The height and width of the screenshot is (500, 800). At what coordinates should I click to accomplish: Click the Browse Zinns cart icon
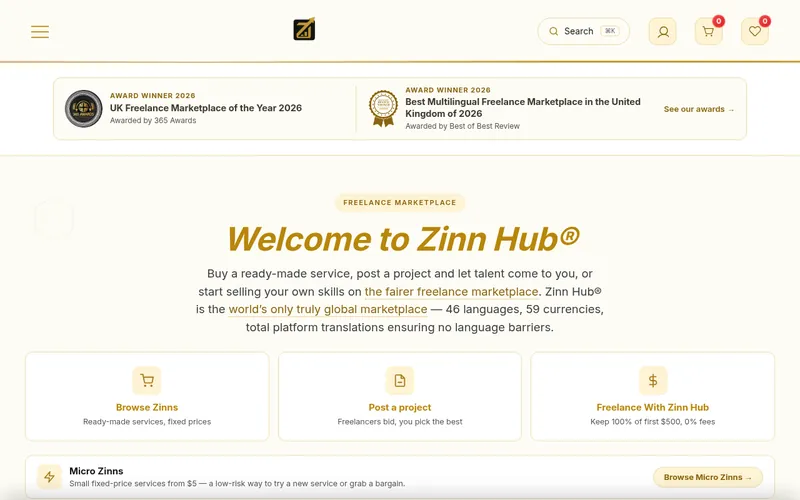147,381
